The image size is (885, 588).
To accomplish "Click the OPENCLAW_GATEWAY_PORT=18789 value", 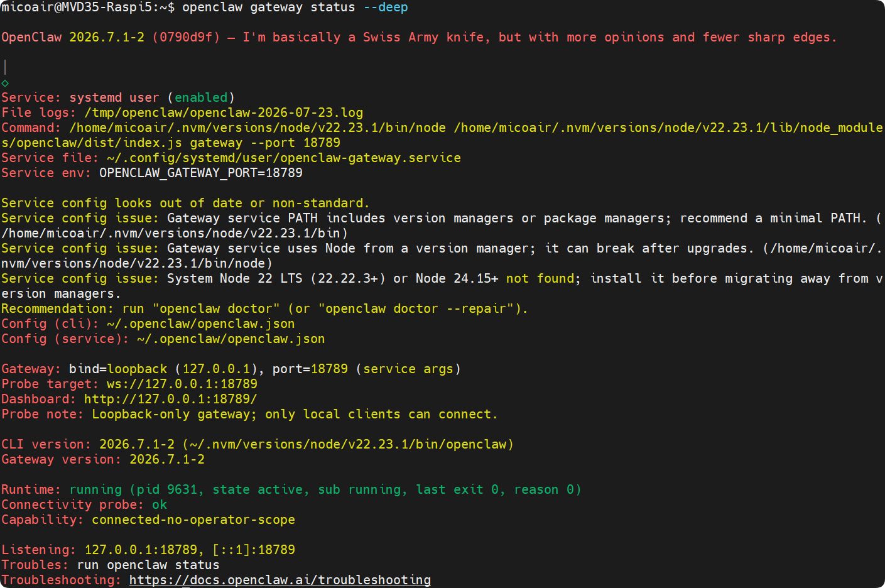I will pyautogui.click(x=201, y=173).
